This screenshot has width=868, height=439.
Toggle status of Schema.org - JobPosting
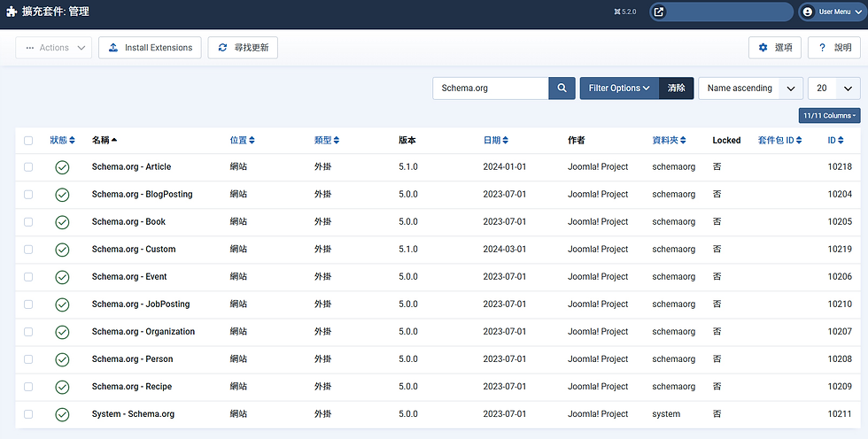pyautogui.click(x=63, y=304)
